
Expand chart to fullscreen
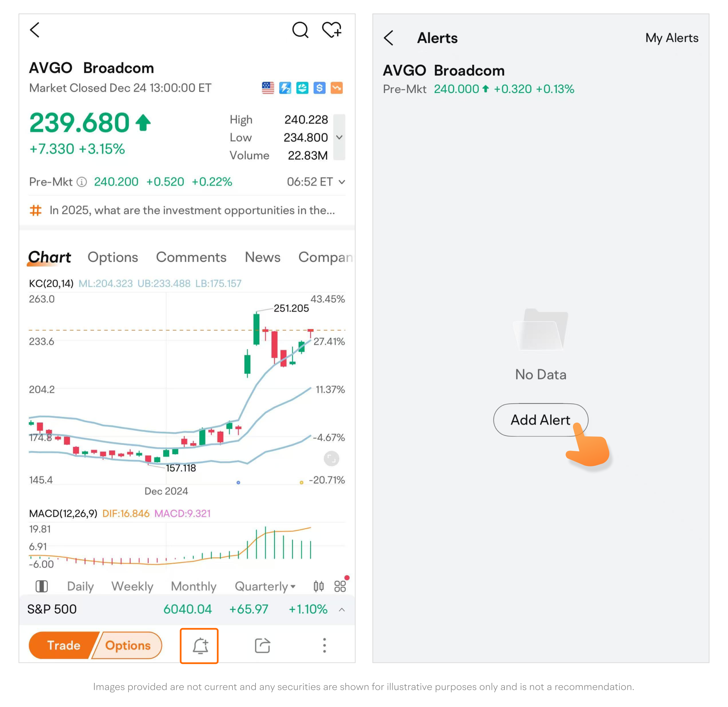331,459
